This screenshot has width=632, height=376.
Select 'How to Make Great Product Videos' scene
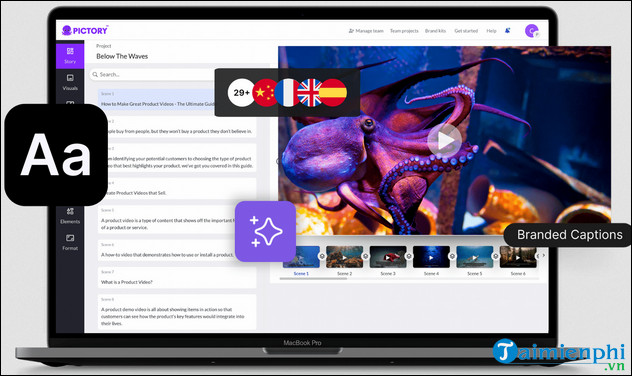(x=157, y=100)
